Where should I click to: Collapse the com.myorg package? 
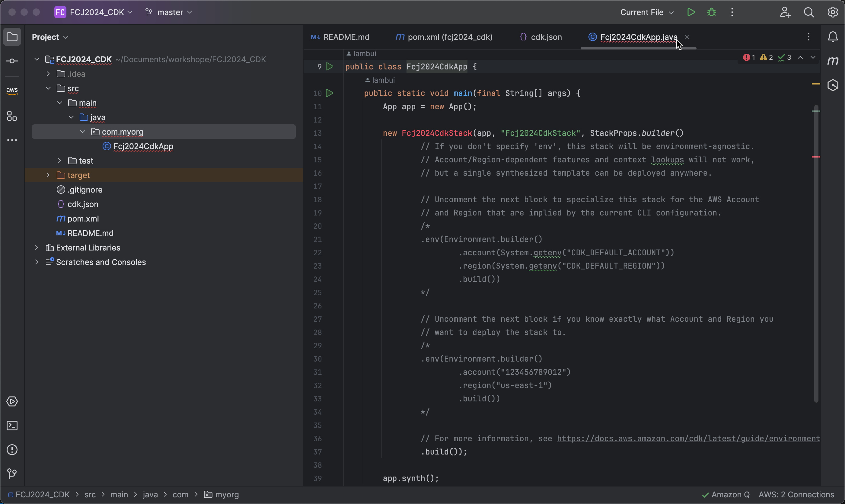click(x=82, y=132)
